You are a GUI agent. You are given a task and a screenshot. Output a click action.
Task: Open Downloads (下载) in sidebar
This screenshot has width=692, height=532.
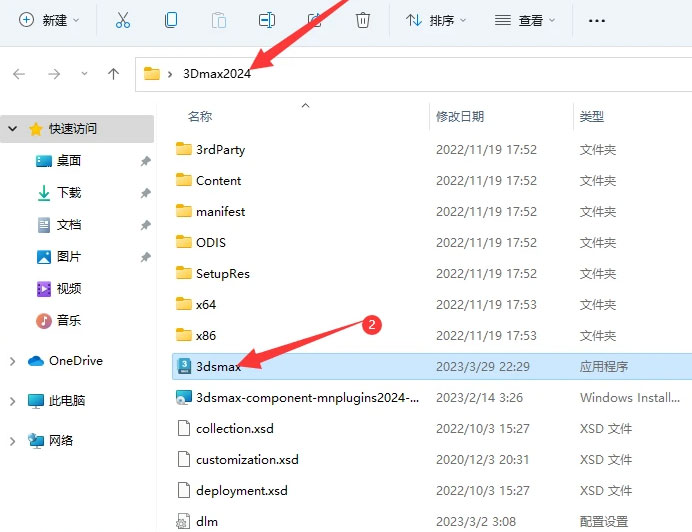[69, 193]
